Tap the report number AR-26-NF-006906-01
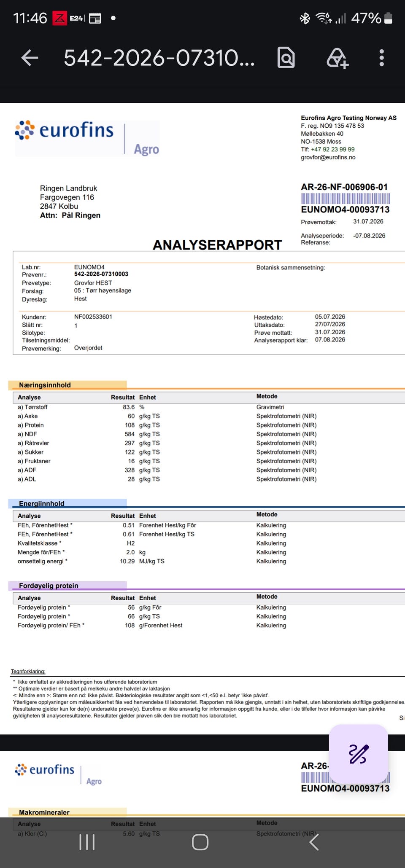The image size is (405, 868). (x=344, y=187)
